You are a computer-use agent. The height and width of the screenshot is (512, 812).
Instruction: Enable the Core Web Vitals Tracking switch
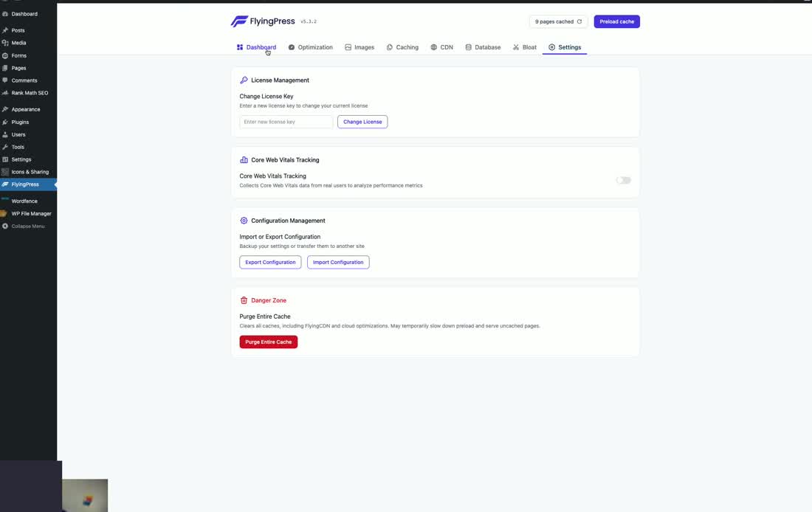click(624, 180)
